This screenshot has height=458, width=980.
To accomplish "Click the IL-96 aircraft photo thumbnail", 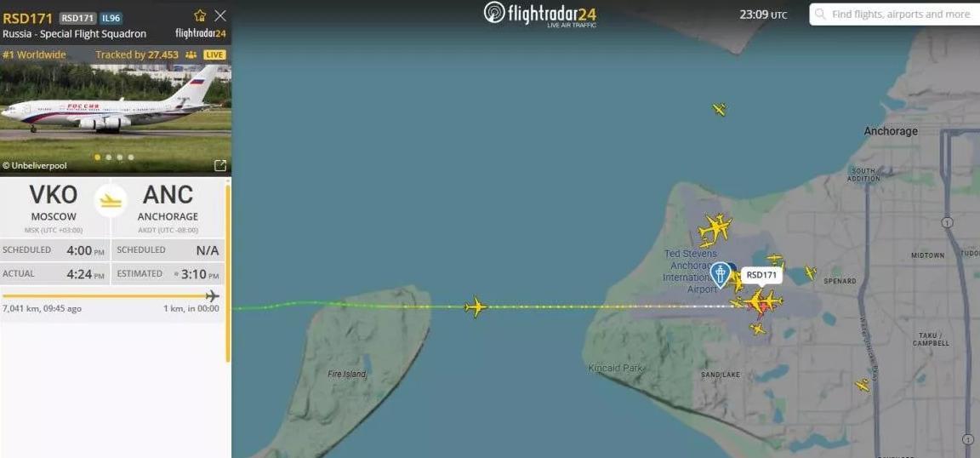I will (x=116, y=110).
